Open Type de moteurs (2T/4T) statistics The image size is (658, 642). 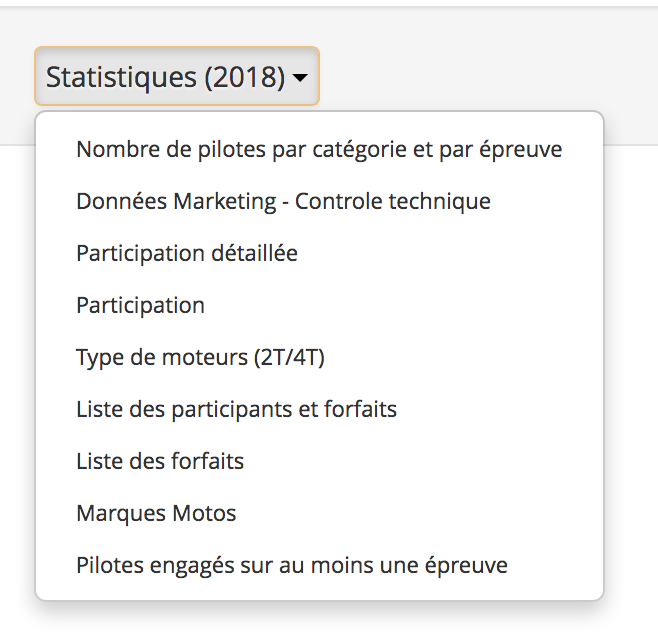201,358
